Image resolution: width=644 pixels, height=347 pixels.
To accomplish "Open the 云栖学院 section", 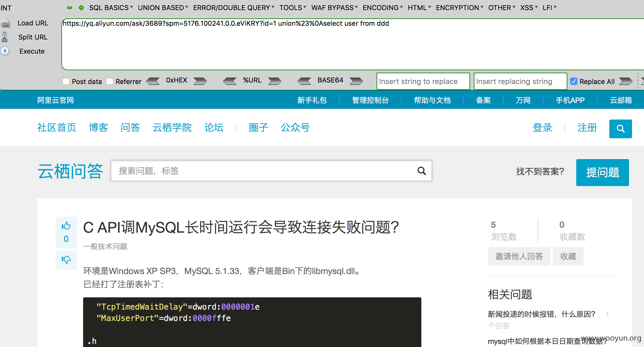I will [x=172, y=128].
